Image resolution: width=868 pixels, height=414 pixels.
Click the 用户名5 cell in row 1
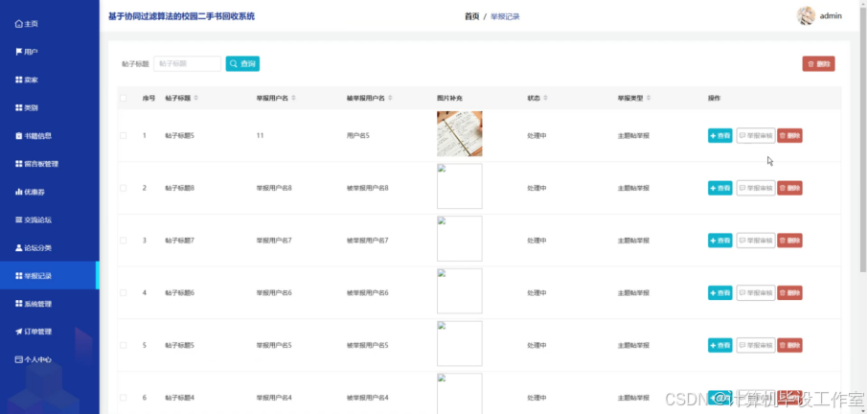357,135
